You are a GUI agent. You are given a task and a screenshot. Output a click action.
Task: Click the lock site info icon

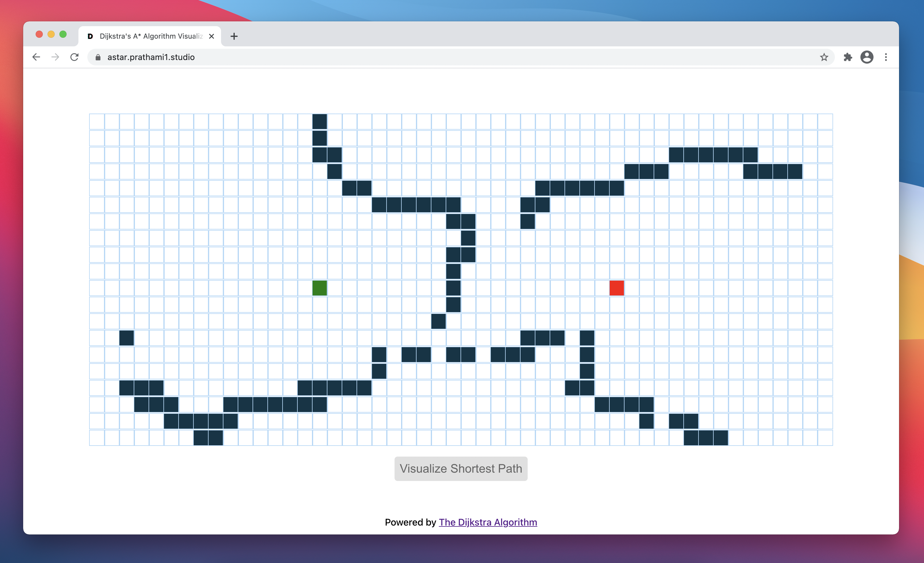[98, 57]
